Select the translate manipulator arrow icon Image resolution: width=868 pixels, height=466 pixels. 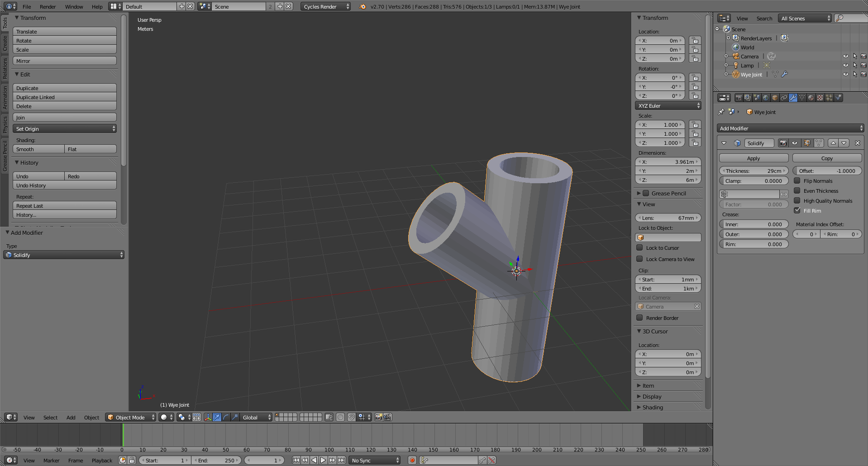(x=217, y=417)
